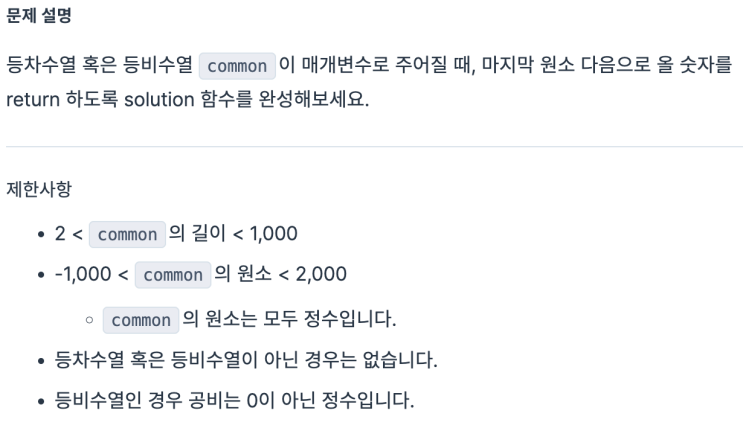Click the common code tag in the description
Image resolution: width=743 pixels, height=425 pixels.
pos(236,67)
